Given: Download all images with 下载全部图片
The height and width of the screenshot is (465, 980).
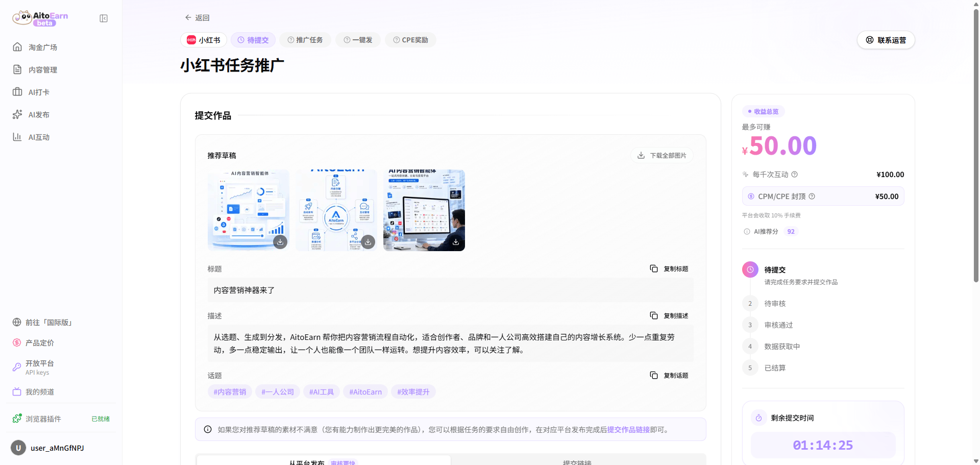Looking at the screenshot, I should click(x=661, y=155).
